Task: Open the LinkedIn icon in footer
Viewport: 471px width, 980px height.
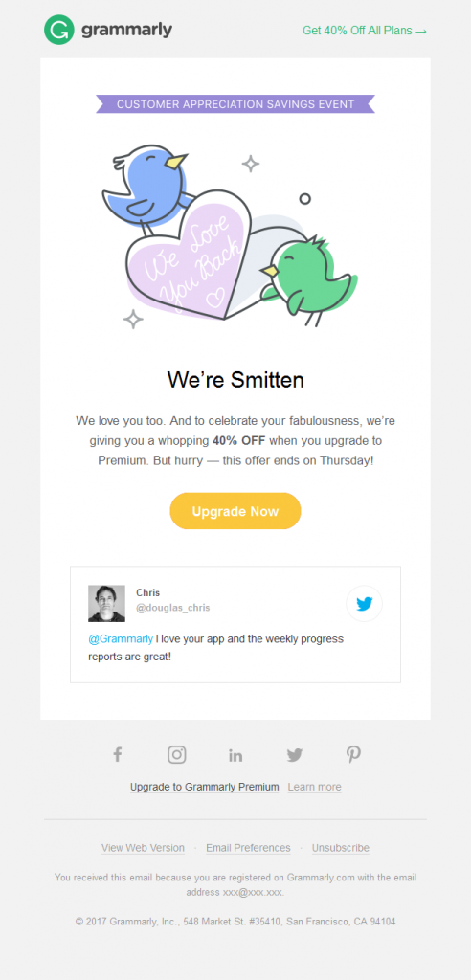Action: click(x=235, y=755)
